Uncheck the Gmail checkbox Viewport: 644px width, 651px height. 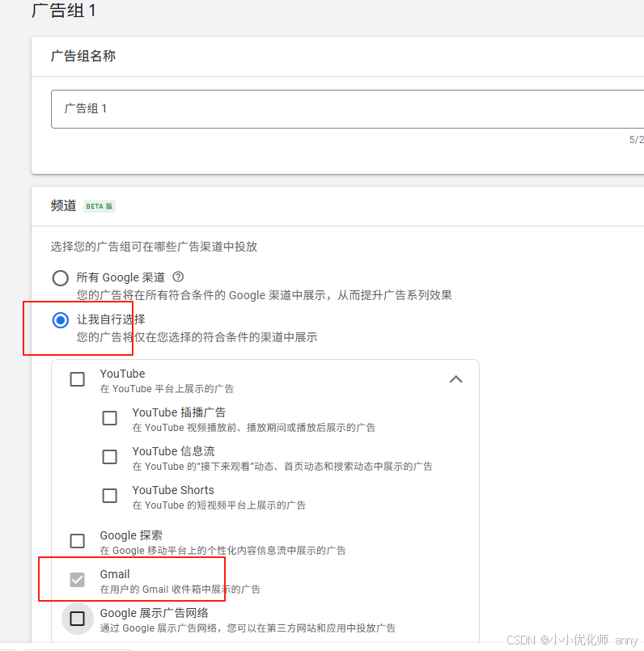tap(78, 580)
